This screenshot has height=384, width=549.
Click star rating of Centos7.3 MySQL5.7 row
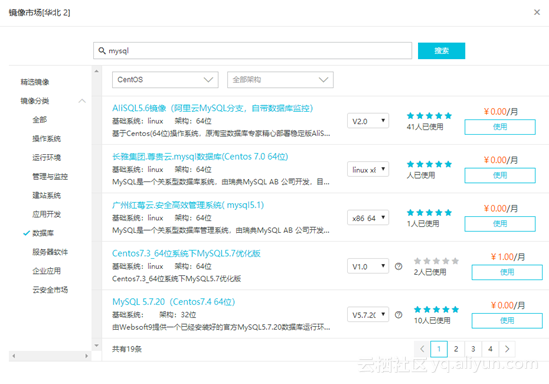436,261
